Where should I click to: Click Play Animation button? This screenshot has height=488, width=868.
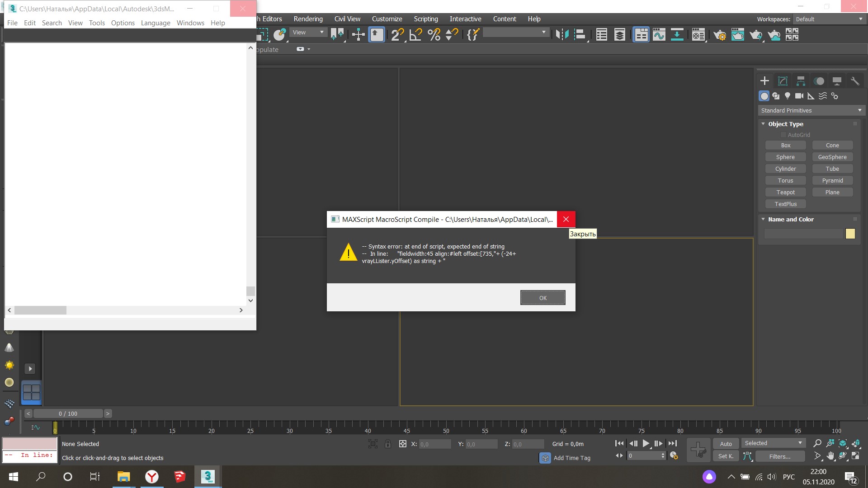coord(646,444)
